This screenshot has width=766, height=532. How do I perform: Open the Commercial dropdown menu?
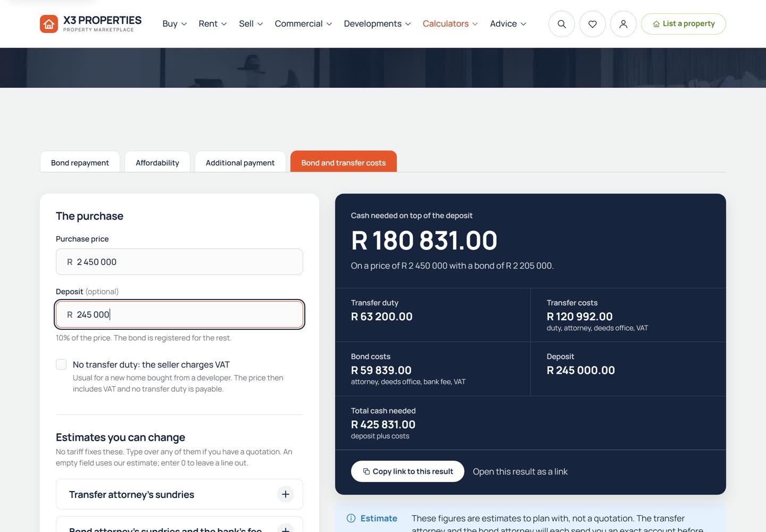(304, 24)
